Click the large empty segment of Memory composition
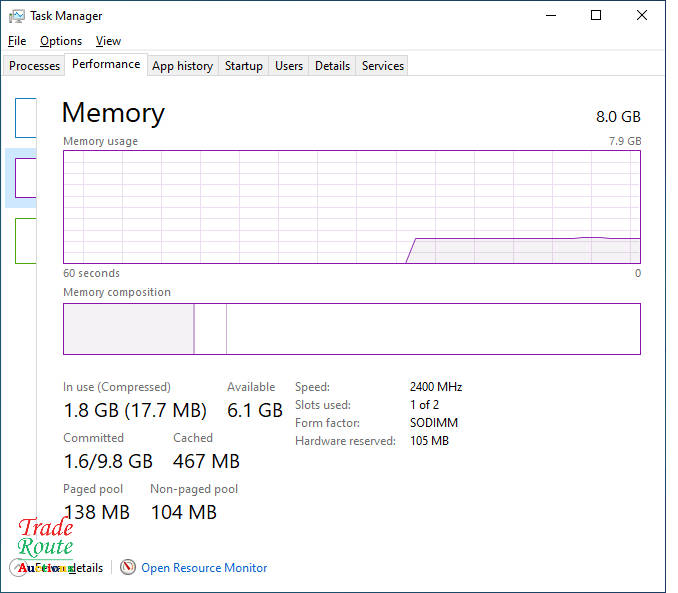The width and height of the screenshot is (678, 593). pos(432,329)
